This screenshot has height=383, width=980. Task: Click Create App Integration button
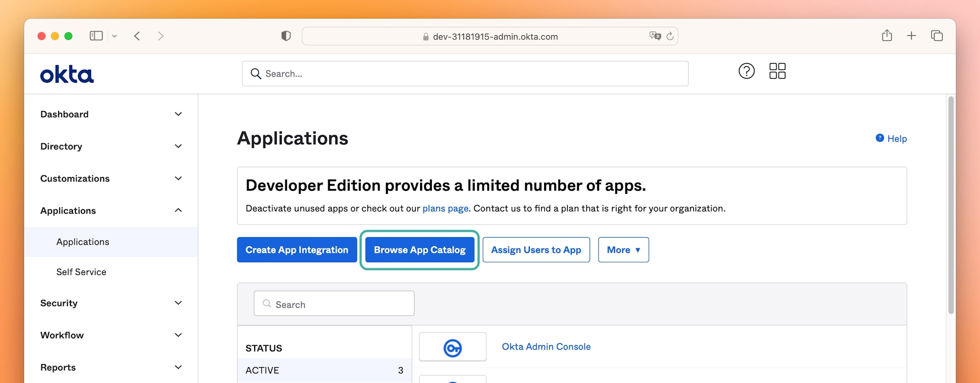pos(297,250)
